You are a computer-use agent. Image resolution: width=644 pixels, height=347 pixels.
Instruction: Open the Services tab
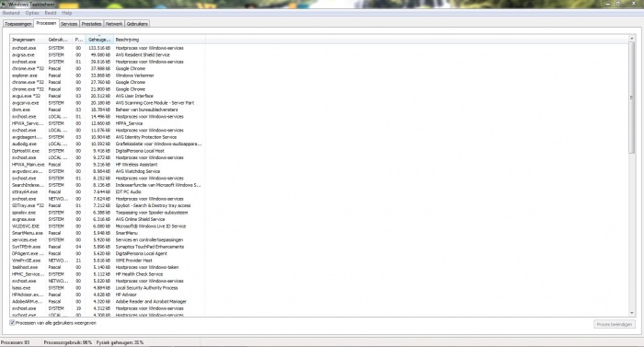click(x=69, y=24)
